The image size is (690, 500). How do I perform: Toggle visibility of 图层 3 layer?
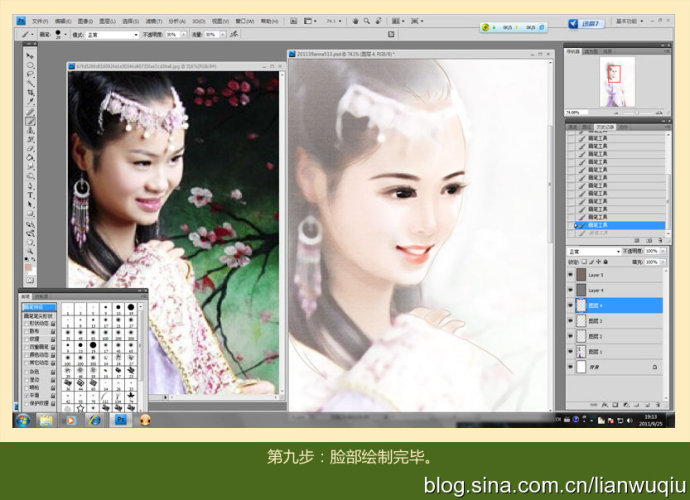point(571,321)
